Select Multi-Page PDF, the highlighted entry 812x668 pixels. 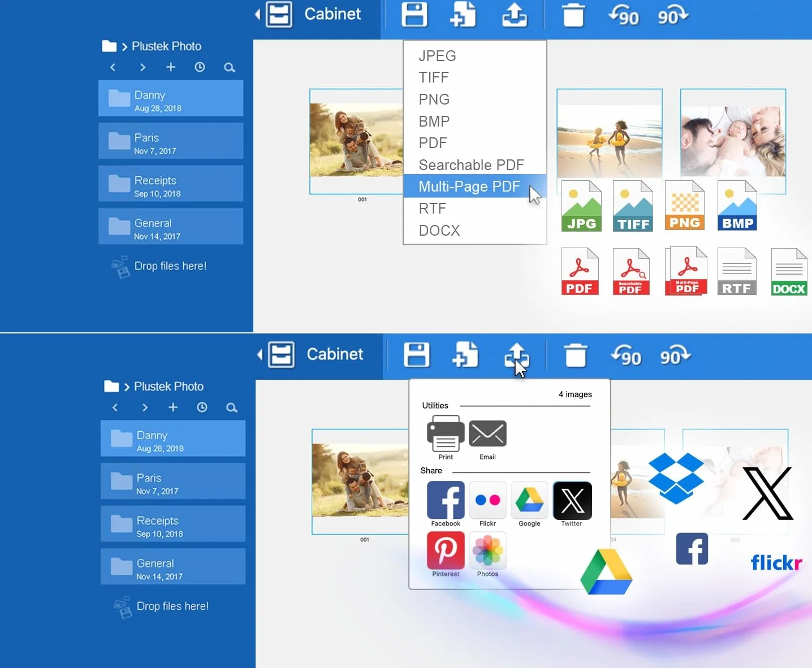pos(475,186)
